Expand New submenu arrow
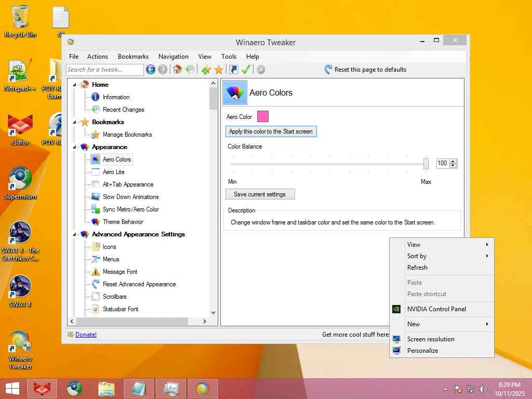The width and height of the screenshot is (532, 399). (487, 324)
